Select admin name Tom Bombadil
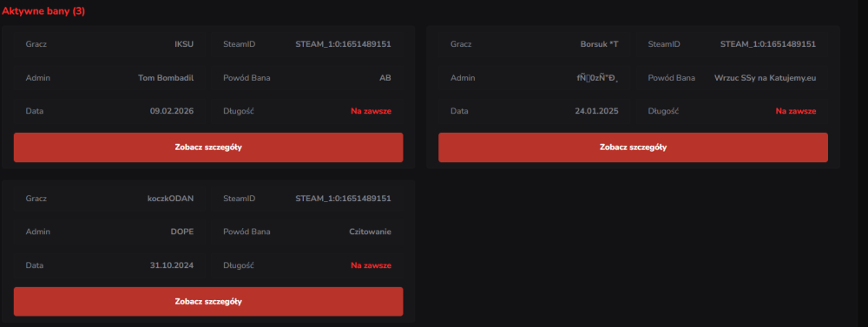Screen dimensions: 868x327 coord(166,78)
